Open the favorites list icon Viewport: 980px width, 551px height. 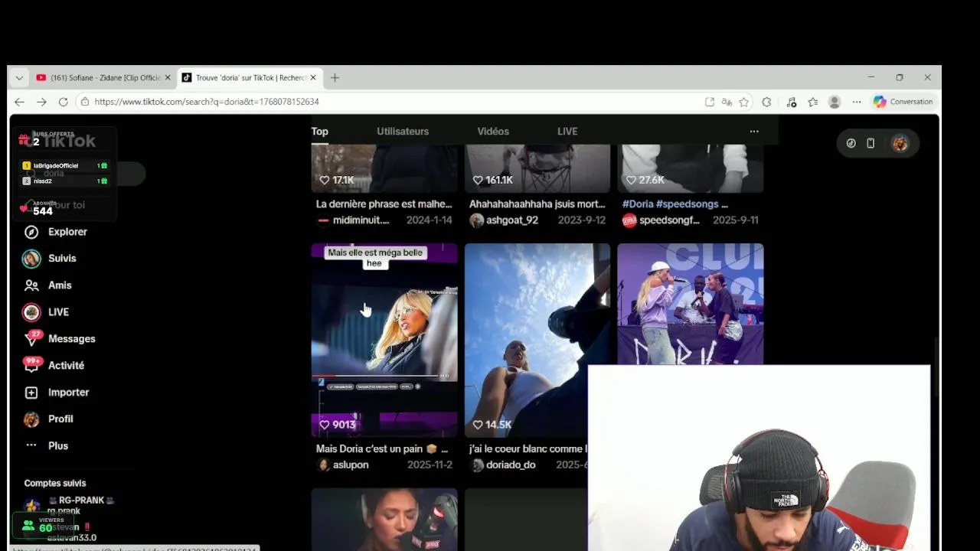click(x=813, y=102)
